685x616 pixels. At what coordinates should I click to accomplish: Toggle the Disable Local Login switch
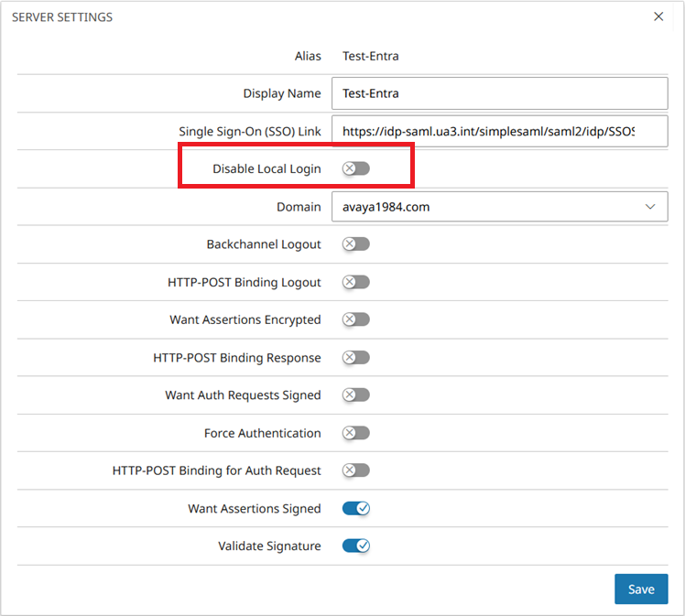(x=355, y=168)
